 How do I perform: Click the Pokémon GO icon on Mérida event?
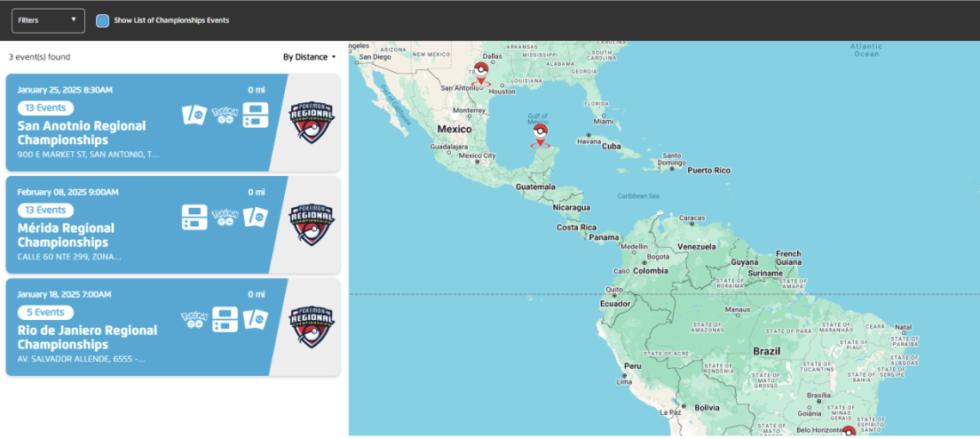(x=225, y=217)
